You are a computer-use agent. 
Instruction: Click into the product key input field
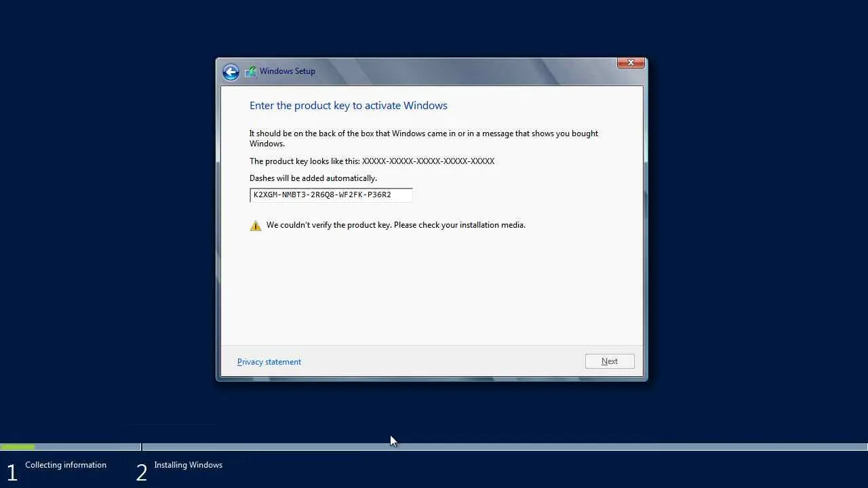[x=331, y=195]
